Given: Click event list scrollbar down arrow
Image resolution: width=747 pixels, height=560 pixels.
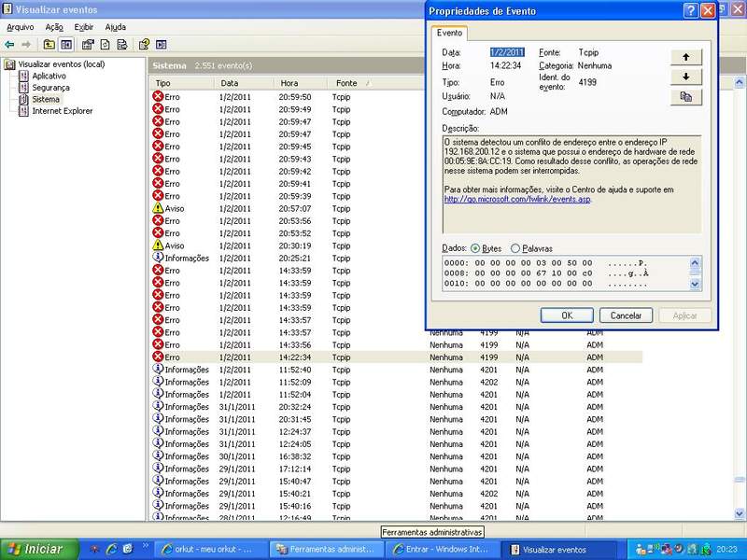Looking at the screenshot, I should 740,513.
